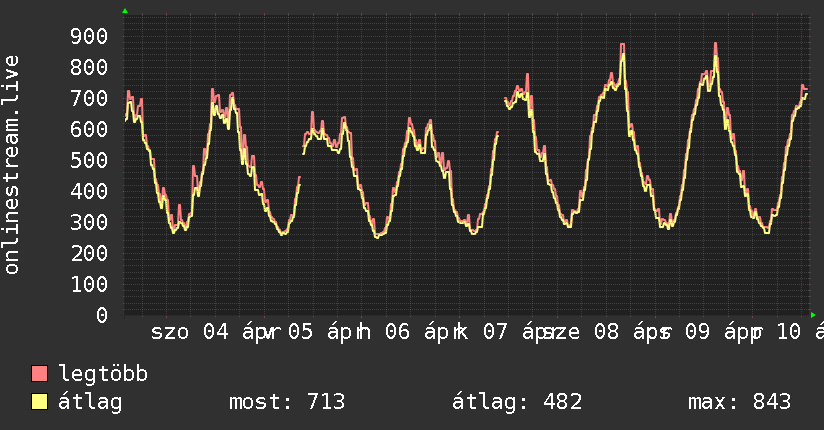Click the '10' date label on x-axis
The height and width of the screenshot is (430, 824).
pos(788,332)
